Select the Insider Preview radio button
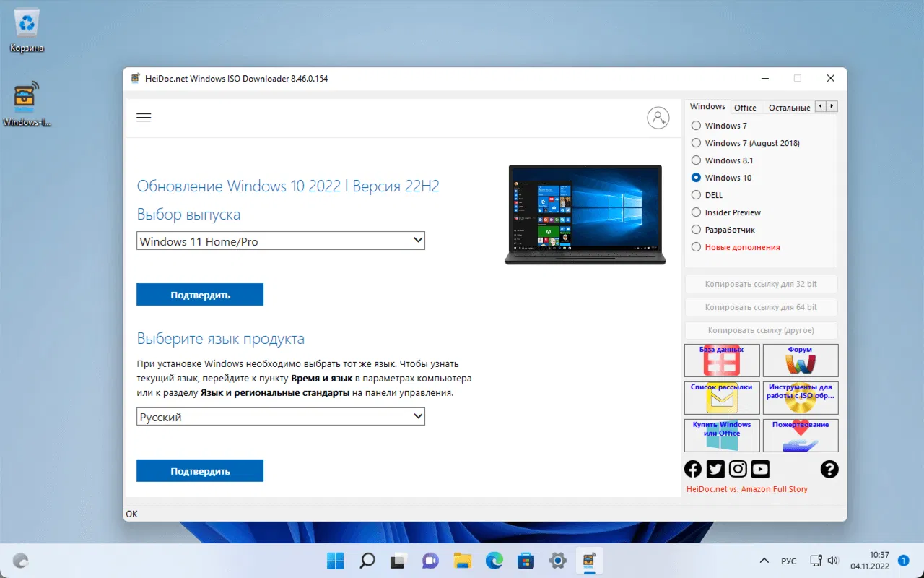 pyautogui.click(x=696, y=212)
